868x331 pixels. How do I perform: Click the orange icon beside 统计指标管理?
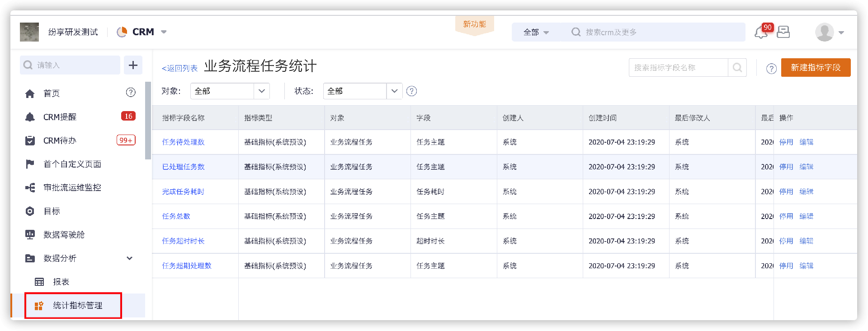(39, 306)
